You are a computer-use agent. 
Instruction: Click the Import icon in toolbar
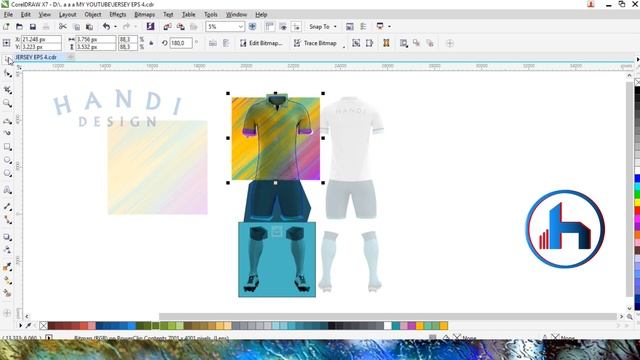[x=167, y=27]
